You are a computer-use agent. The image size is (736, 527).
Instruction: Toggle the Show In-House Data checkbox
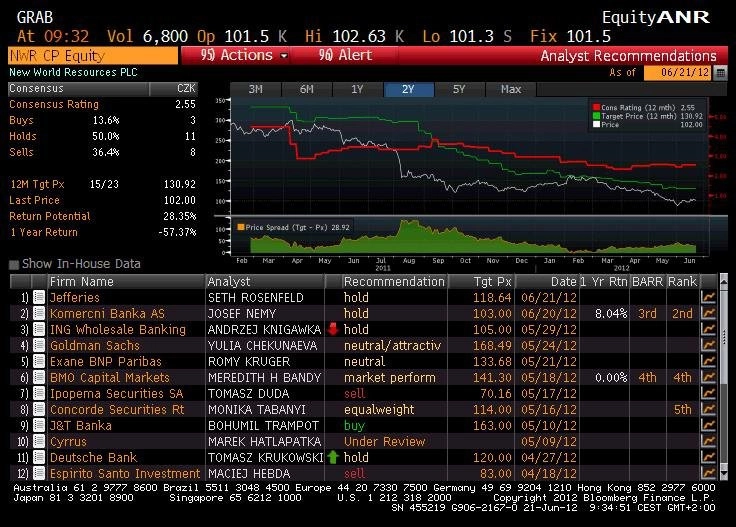click(x=14, y=265)
